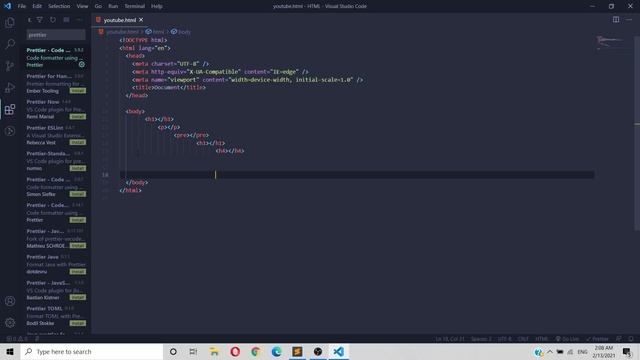Switch to Sublime Text on taskbar
The height and width of the screenshot is (360, 640).
[297, 351]
